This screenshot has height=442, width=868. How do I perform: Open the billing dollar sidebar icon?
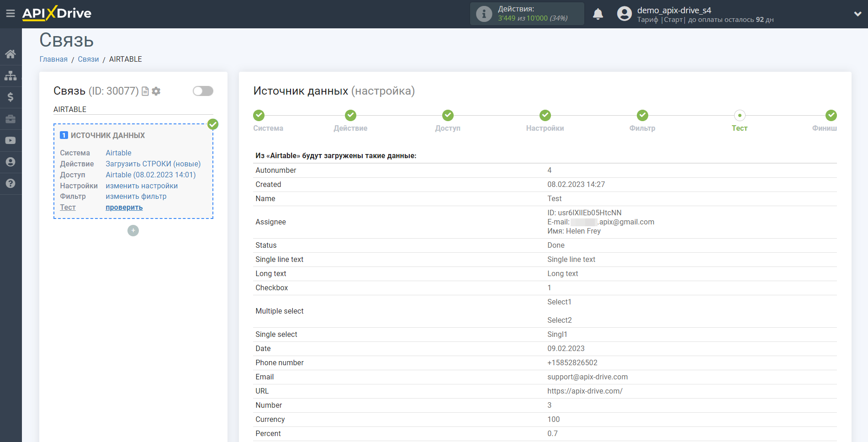[x=11, y=97]
